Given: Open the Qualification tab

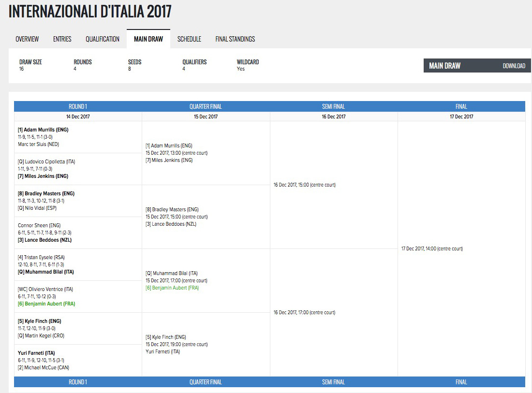Looking at the screenshot, I should coord(103,39).
